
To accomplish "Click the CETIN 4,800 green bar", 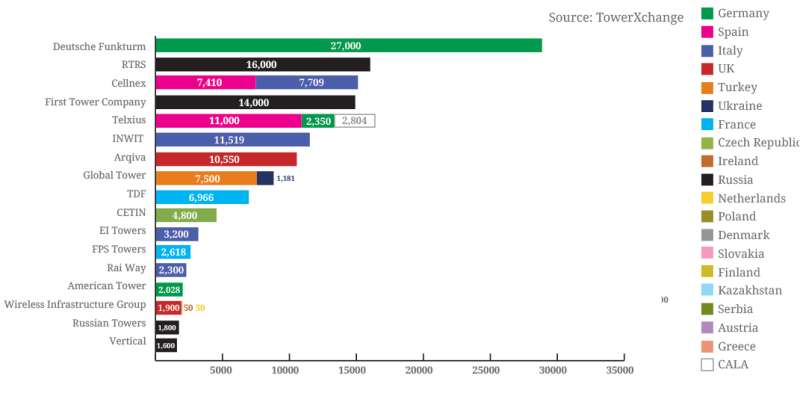I will pos(186,215).
